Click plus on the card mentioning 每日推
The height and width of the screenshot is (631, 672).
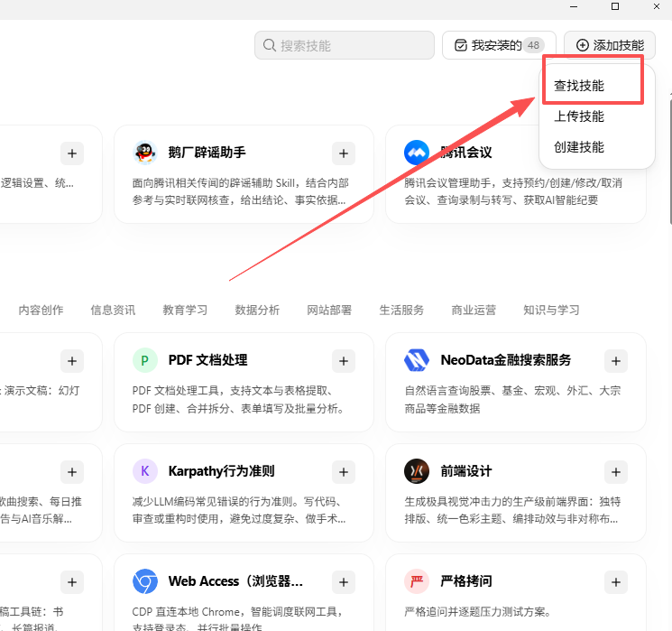(x=72, y=472)
